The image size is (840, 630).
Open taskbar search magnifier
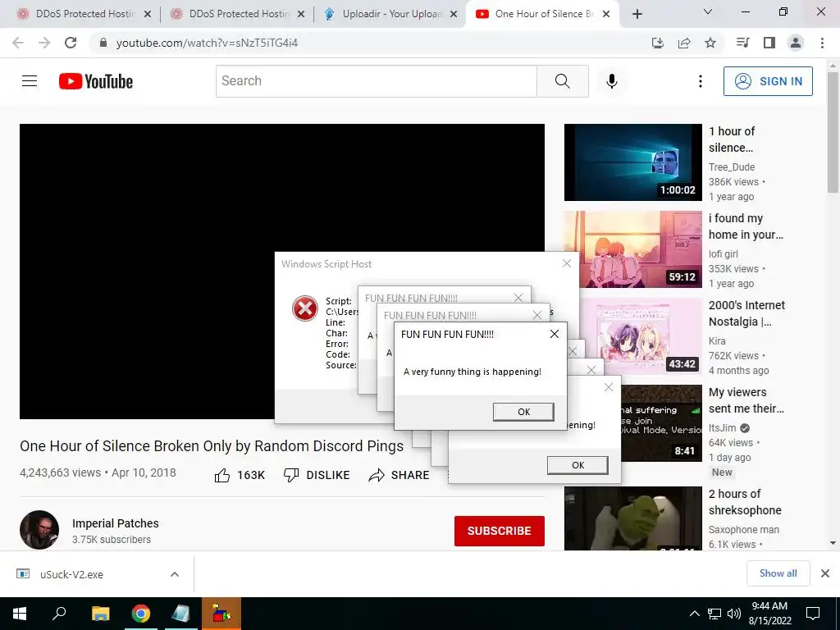(x=59, y=614)
